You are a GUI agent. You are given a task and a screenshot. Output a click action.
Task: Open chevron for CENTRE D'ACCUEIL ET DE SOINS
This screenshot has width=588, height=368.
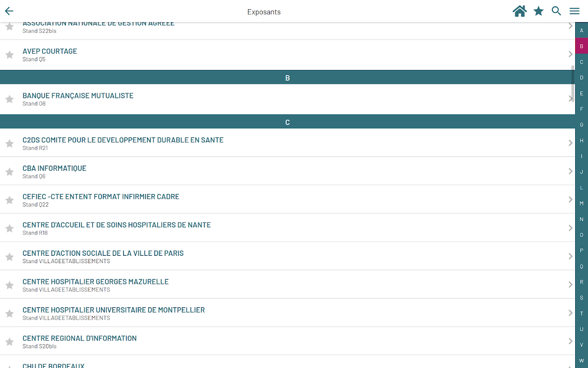(x=571, y=228)
